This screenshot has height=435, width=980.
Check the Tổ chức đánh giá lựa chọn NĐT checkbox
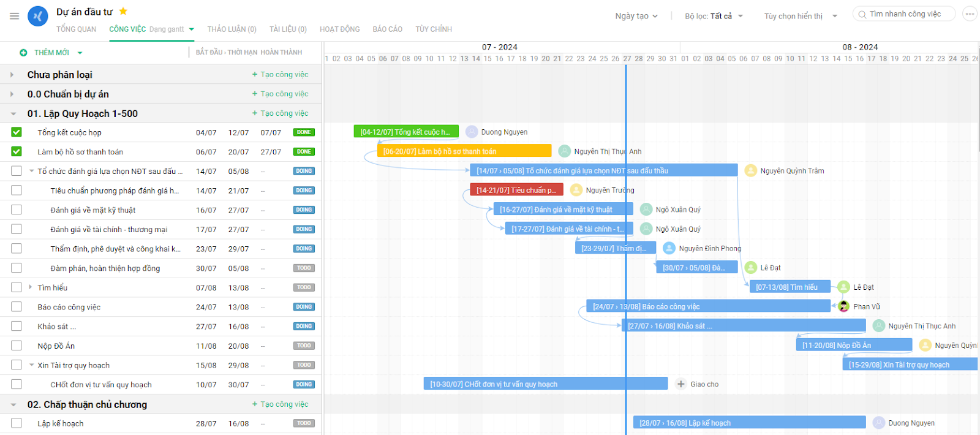point(17,171)
